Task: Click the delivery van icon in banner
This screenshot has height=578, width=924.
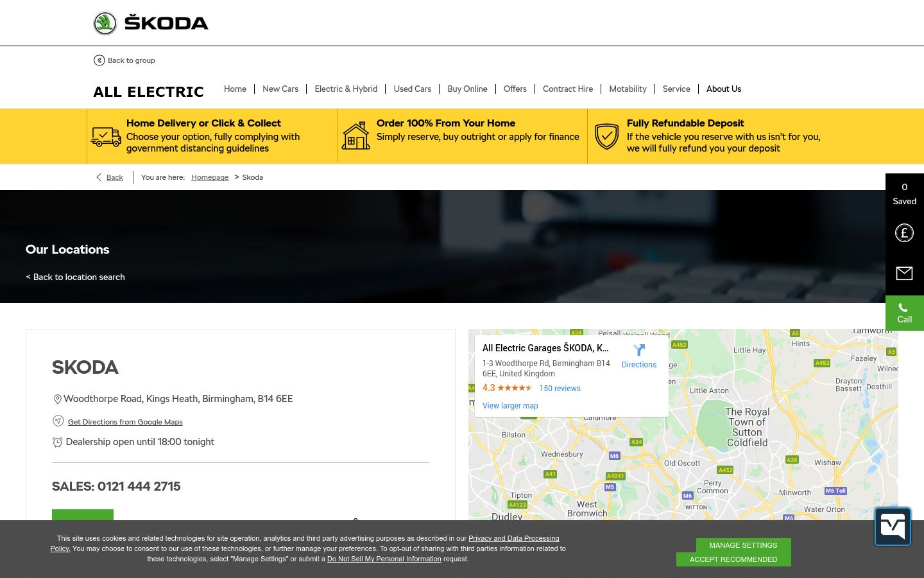Action: click(x=106, y=136)
